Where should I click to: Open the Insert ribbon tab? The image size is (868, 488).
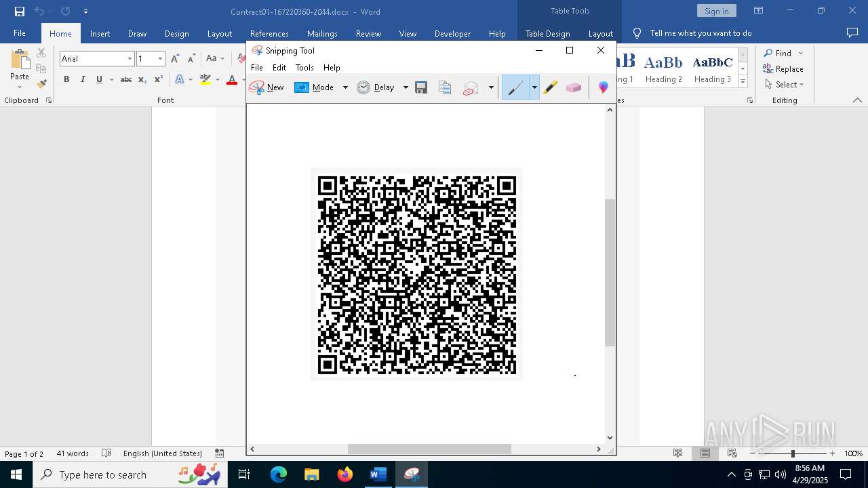pyautogui.click(x=100, y=33)
